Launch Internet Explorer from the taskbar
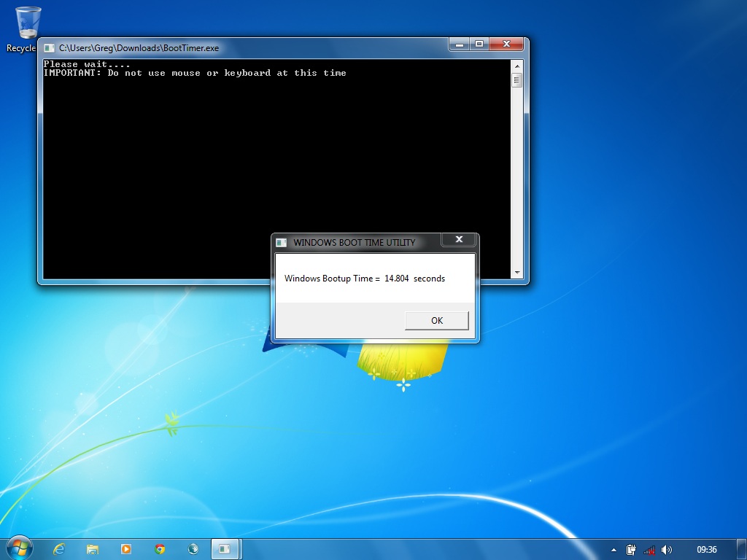This screenshot has width=747, height=560. [x=59, y=549]
